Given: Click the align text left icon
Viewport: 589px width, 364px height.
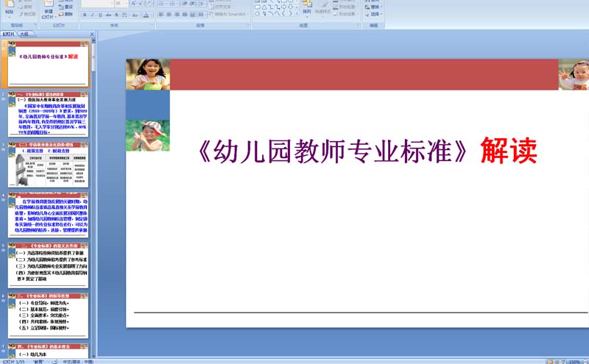Looking at the screenshot, I should pos(160,15).
